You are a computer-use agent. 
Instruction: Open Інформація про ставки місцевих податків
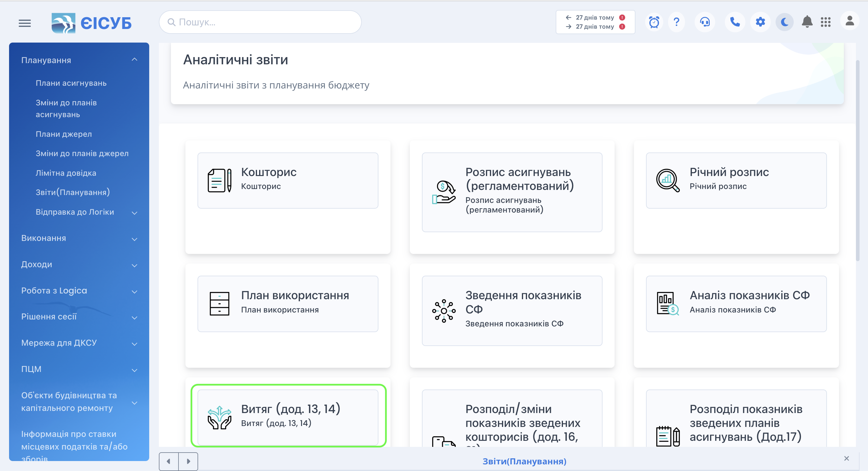point(74,446)
